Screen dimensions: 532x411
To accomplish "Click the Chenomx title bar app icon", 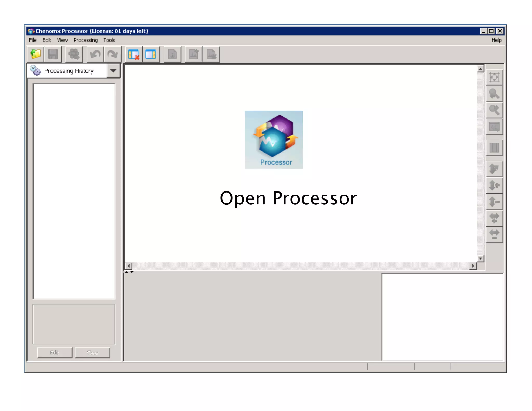I will [x=31, y=31].
